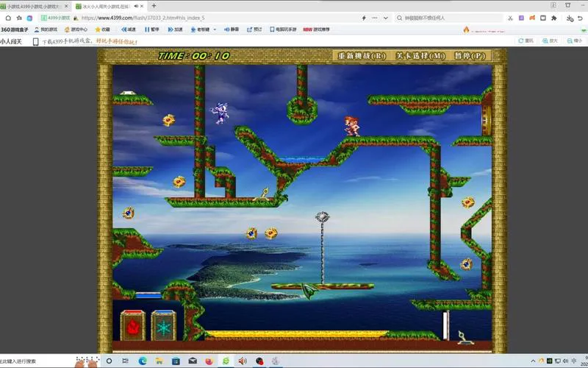Open Firefox from the taskbar

[209, 361]
